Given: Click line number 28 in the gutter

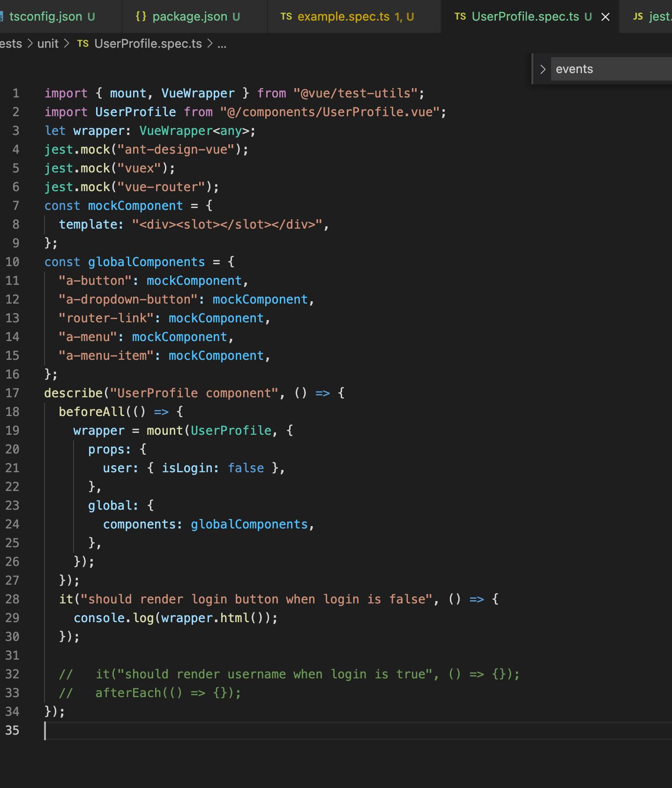Looking at the screenshot, I should coord(13,599).
